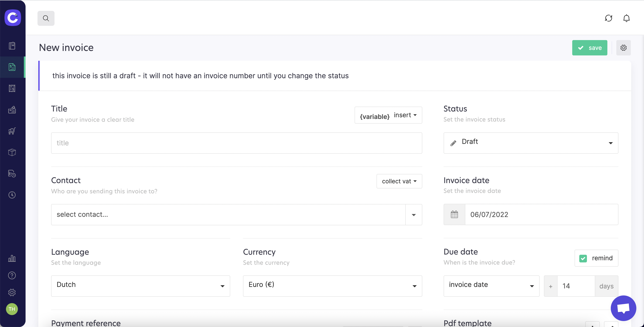Check notifications via the bell icon

point(626,18)
